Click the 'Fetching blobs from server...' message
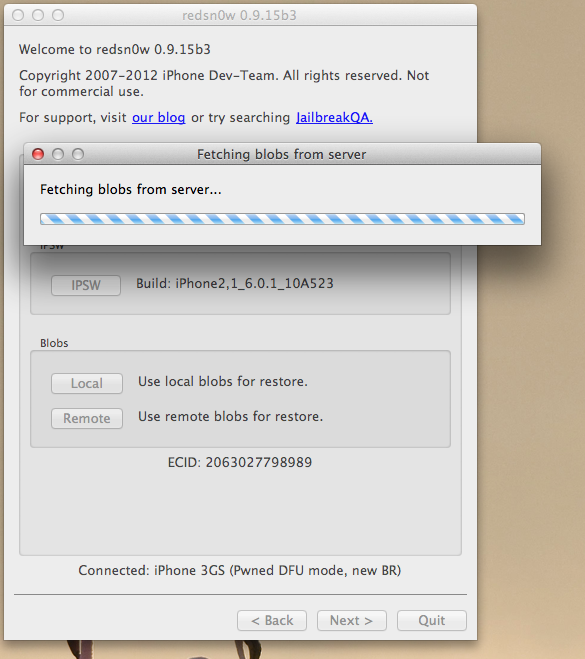This screenshot has width=585, height=659. pyautogui.click(x=130, y=190)
